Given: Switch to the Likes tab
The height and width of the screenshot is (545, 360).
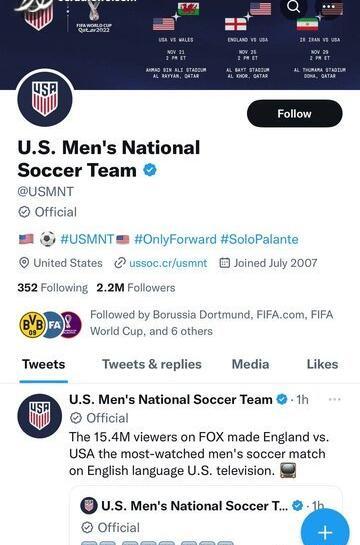Looking at the screenshot, I should tap(322, 364).
